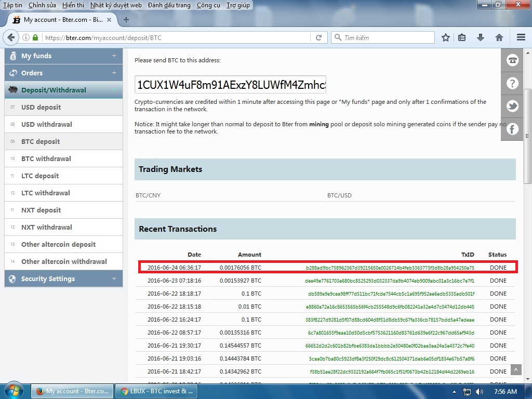Open TxID starting with e8860a72a
The height and width of the screenshot is (399, 532).
point(390,307)
